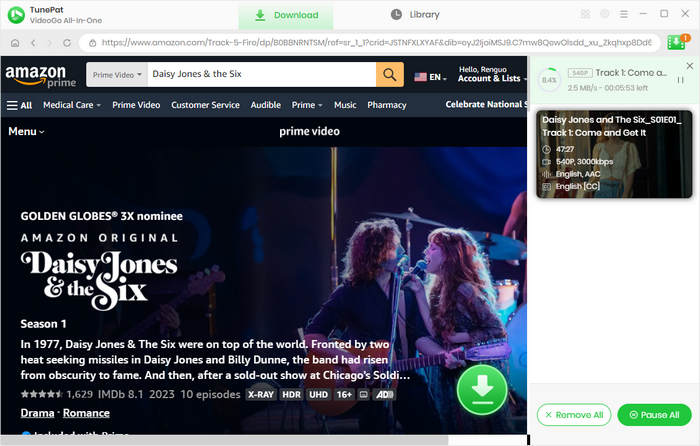This screenshot has height=446, width=700.
Task: Click Celebrate National promo link
Action: pyautogui.click(x=486, y=104)
